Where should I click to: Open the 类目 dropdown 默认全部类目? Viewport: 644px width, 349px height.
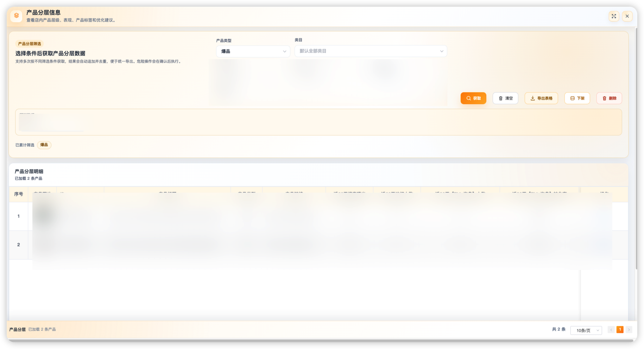point(371,51)
